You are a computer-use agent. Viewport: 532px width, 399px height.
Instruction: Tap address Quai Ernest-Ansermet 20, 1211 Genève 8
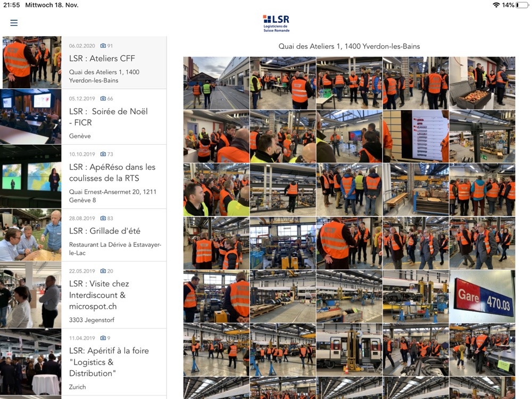113,196
